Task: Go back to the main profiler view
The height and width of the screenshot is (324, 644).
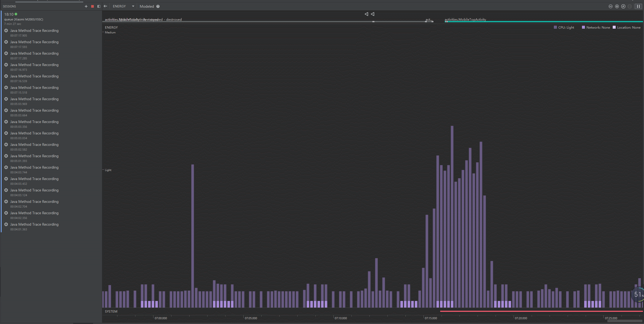Action: pyautogui.click(x=105, y=6)
